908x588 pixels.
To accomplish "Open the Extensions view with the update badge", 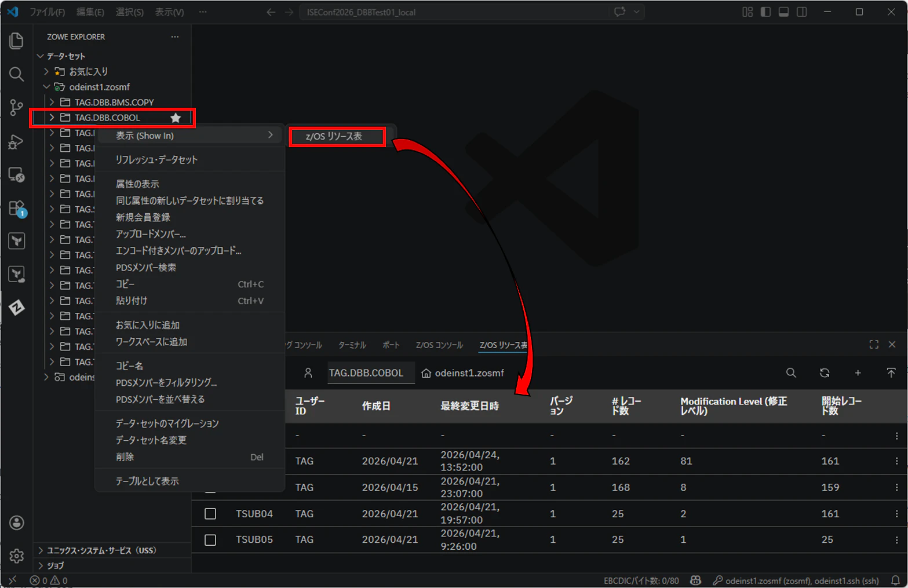I will click(x=16, y=208).
